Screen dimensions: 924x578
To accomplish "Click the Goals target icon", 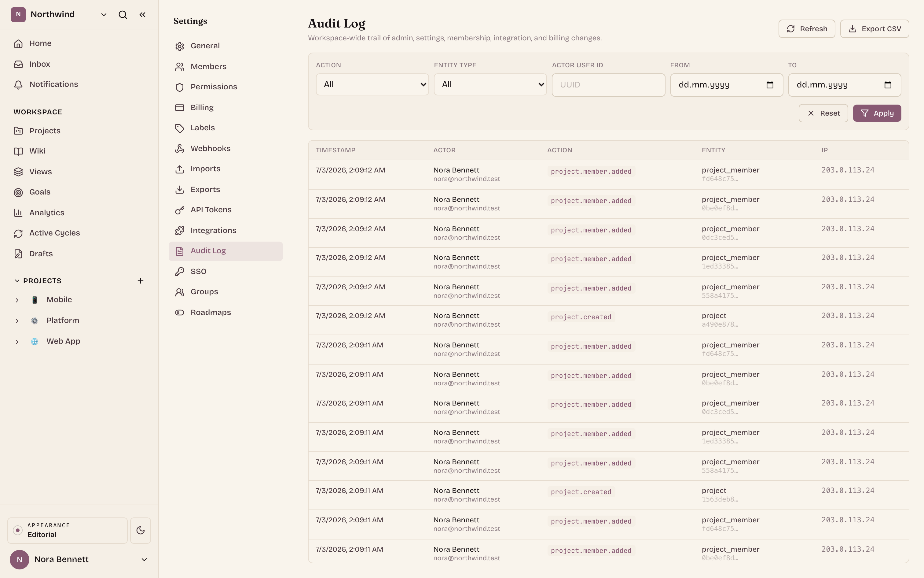I will [18, 192].
